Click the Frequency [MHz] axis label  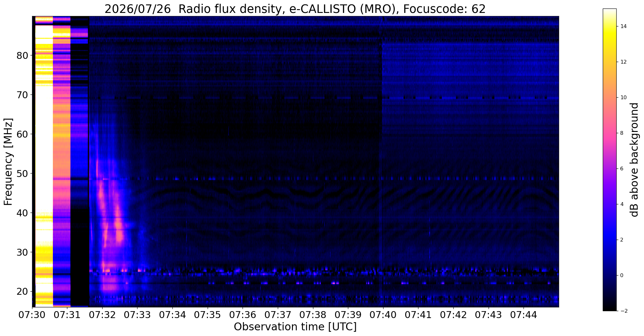(8, 162)
